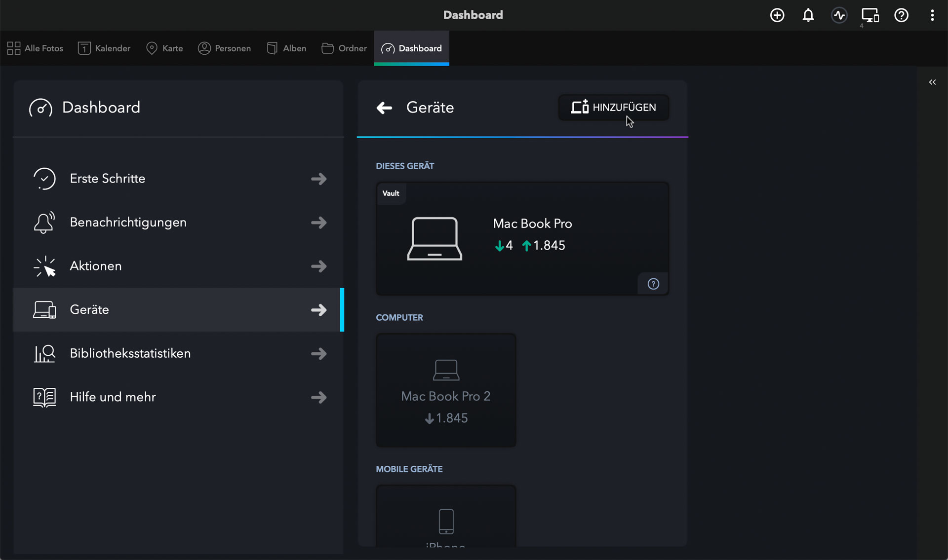
Task: Open the devices icon in top bar
Action: click(x=870, y=15)
